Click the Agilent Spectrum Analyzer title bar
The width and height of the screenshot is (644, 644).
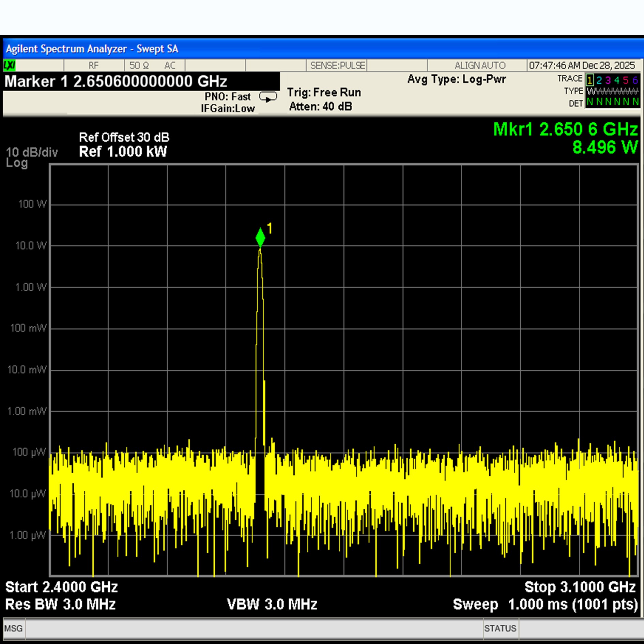(323, 49)
